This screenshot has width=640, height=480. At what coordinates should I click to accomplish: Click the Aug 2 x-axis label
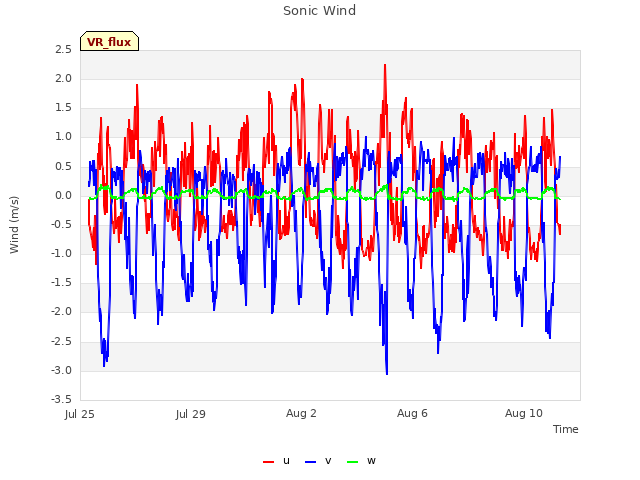tap(301, 413)
